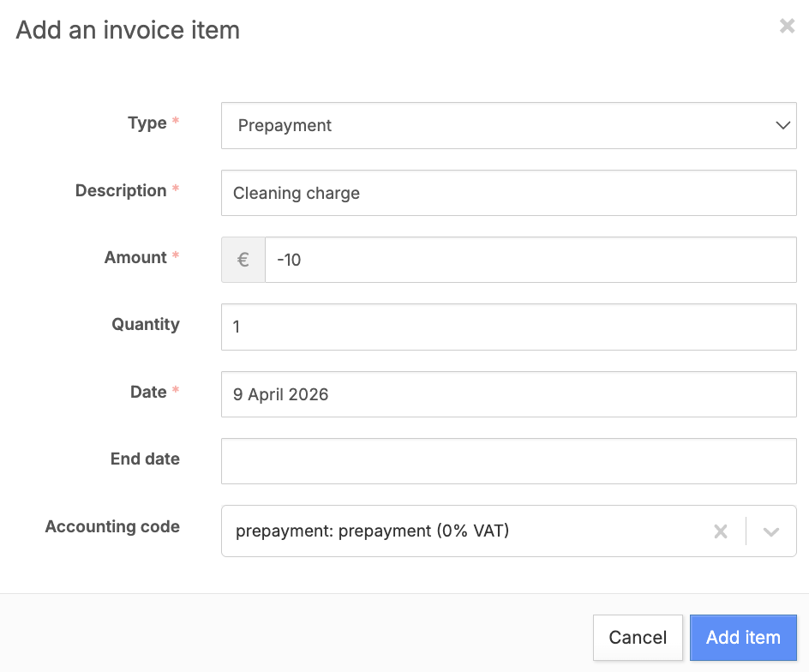
Task: Open the Date field showing 9 April 2026
Action: click(508, 394)
